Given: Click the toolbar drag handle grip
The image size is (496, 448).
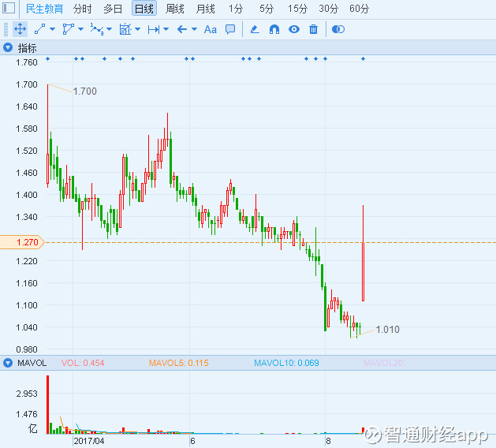Looking at the screenshot, I should point(6,29).
